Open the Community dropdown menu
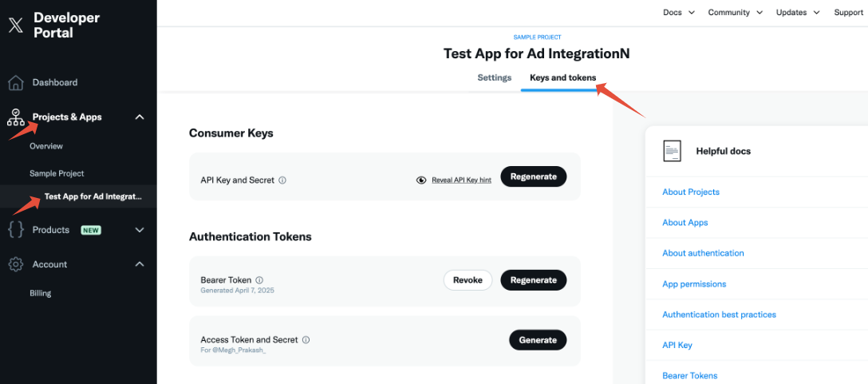Image resolution: width=868 pixels, height=384 pixels. point(735,12)
